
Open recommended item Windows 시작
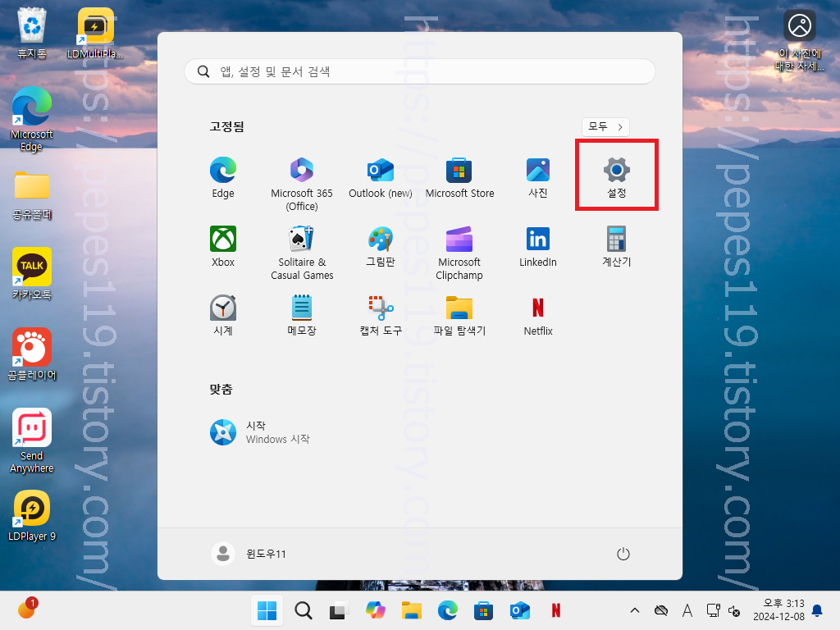click(x=260, y=432)
